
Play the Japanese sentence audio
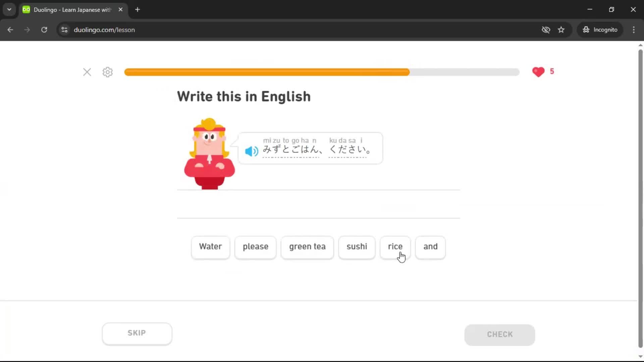[x=251, y=151]
